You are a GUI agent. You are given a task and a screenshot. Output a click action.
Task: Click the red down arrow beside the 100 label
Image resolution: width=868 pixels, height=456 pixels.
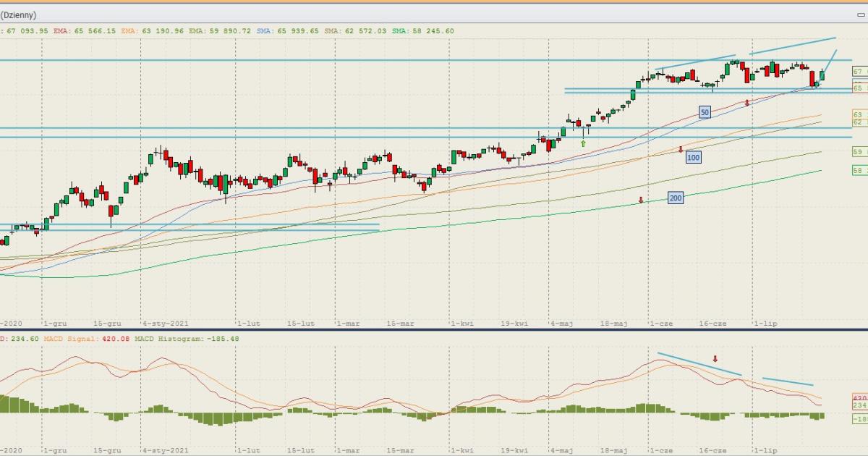[x=681, y=149]
